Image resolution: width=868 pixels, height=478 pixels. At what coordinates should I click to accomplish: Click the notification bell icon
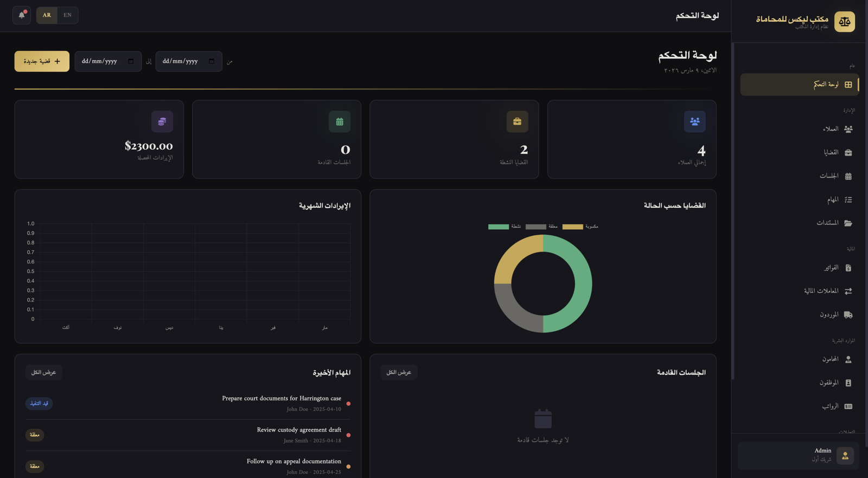pyautogui.click(x=22, y=15)
